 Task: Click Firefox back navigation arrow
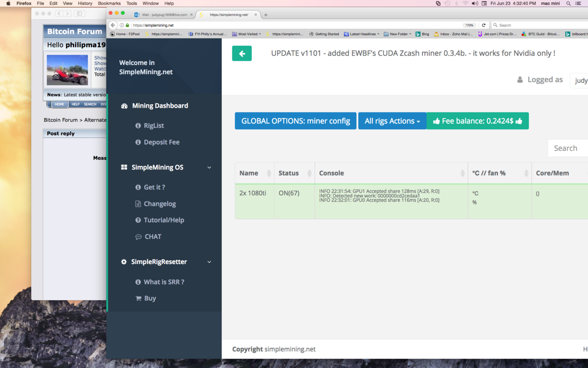113,25
